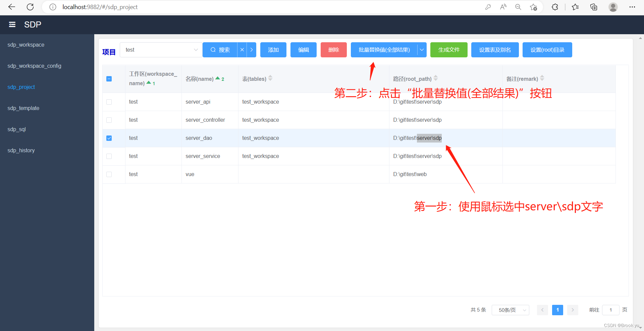Open sdp_workspace_config in the sidebar
Screen dimensions: 644x331
(34, 66)
